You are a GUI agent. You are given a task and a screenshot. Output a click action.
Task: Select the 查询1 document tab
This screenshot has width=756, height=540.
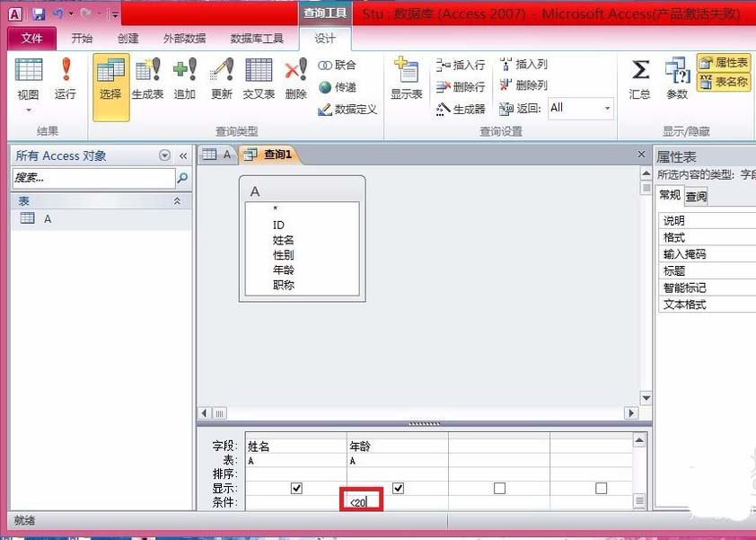[x=269, y=155]
